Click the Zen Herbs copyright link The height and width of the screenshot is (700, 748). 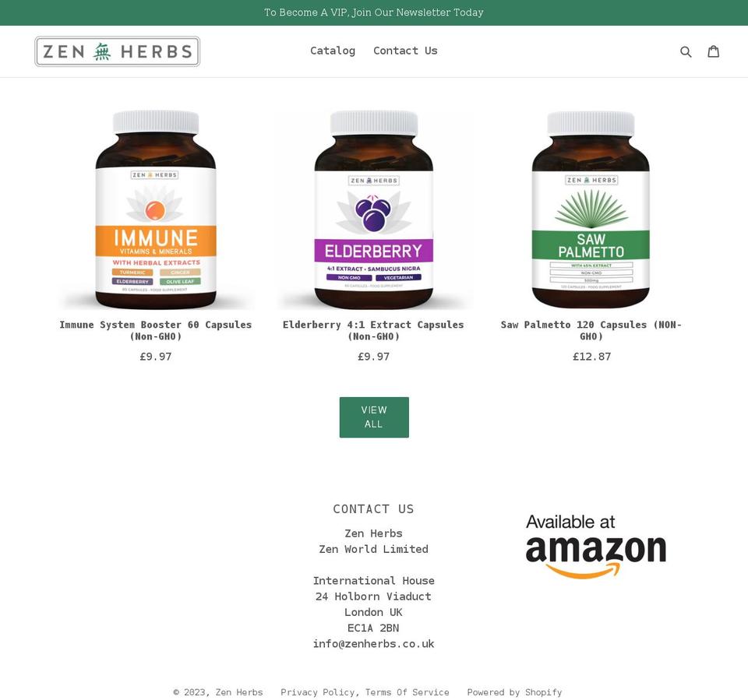pyautogui.click(x=239, y=692)
